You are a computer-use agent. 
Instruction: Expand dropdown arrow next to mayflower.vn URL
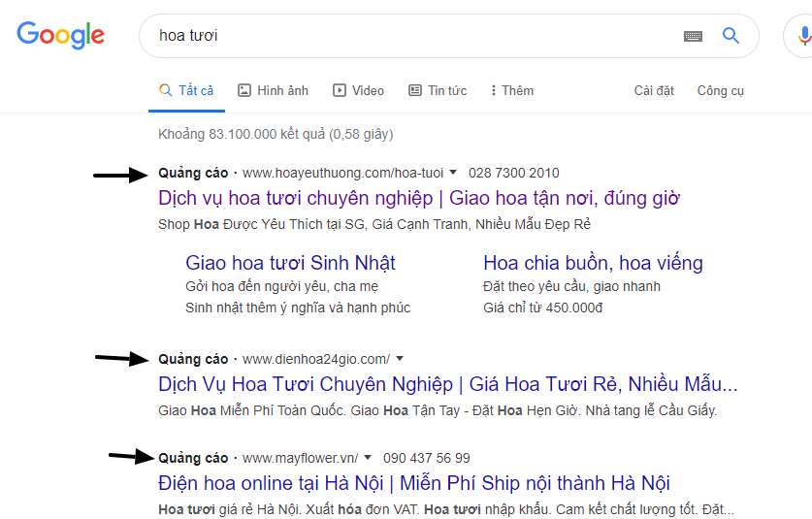point(368,457)
